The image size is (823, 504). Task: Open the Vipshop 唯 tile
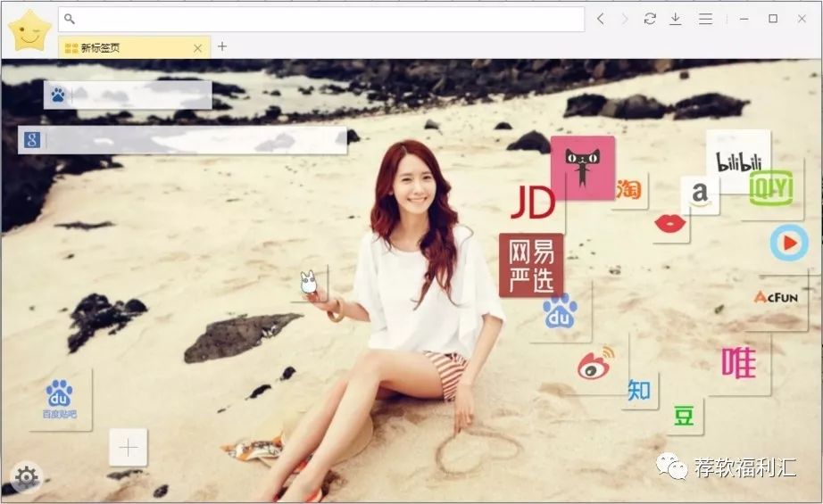(x=739, y=363)
